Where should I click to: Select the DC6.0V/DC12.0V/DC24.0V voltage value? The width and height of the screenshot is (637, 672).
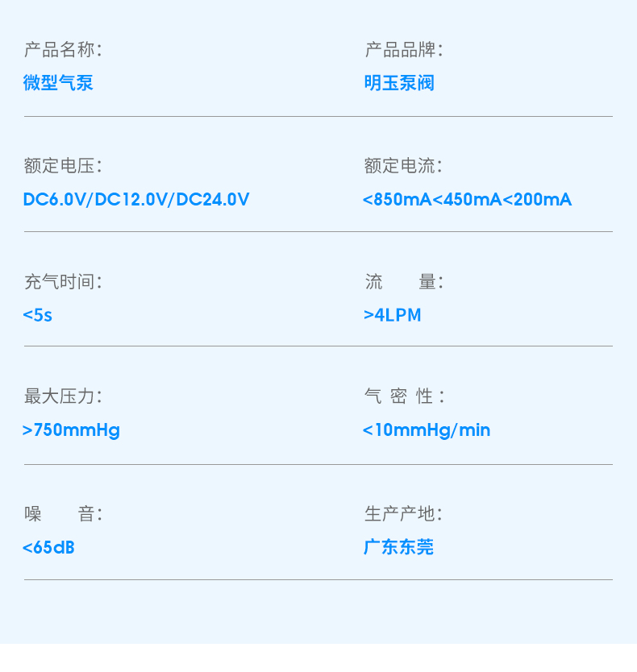pyautogui.click(x=136, y=199)
